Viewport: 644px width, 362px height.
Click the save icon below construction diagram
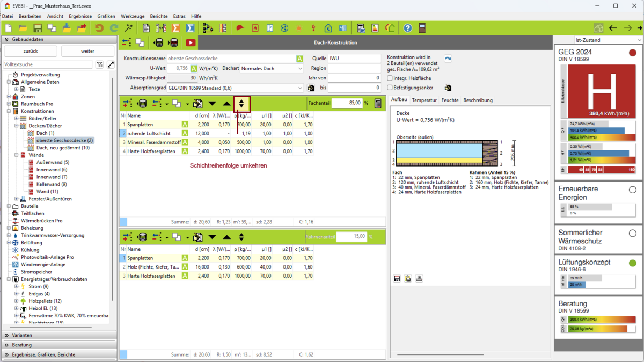397,278
